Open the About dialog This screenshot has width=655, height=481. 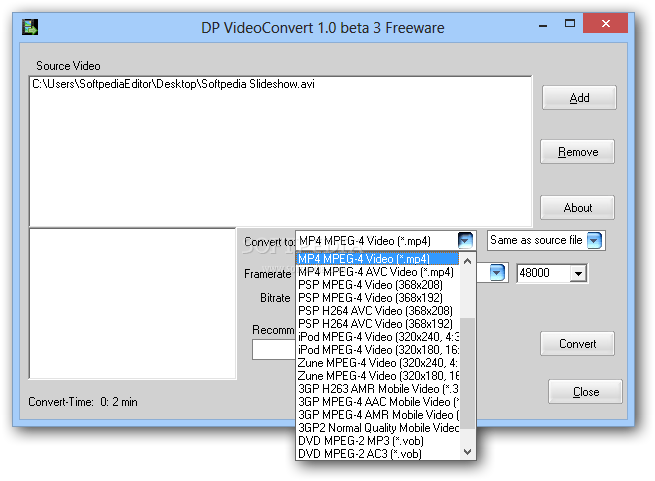click(578, 208)
